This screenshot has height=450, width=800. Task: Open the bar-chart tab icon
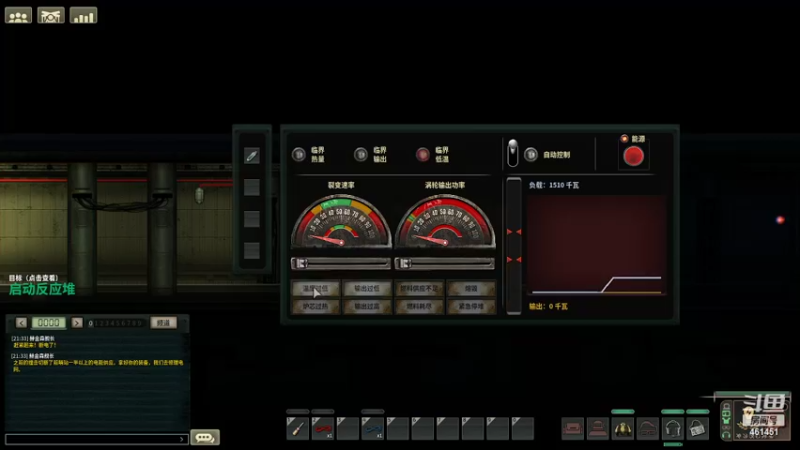(x=83, y=15)
